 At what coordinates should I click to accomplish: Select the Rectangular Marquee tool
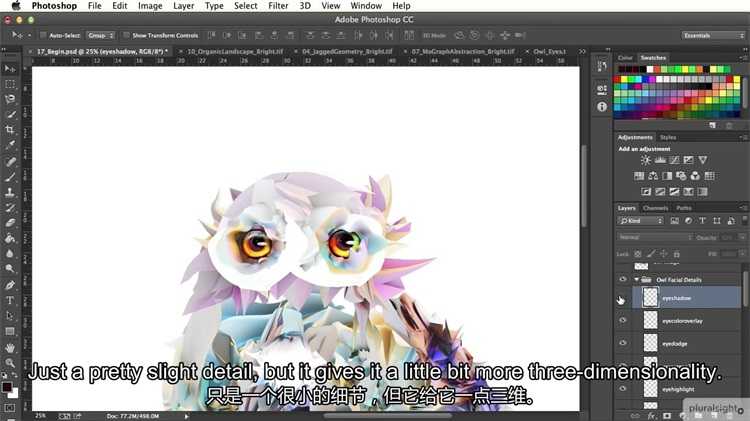click(10, 84)
